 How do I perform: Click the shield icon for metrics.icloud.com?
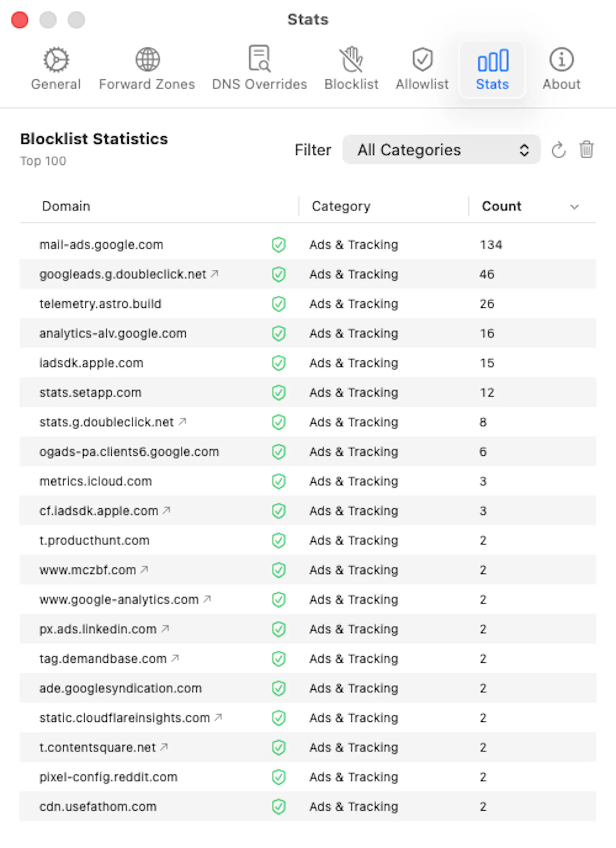pos(279,481)
